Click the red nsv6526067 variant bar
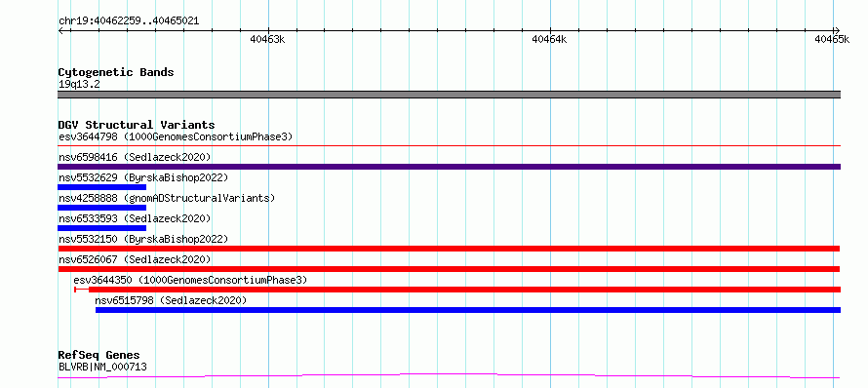Image resolution: width=868 pixels, height=388 pixels. (449, 269)
